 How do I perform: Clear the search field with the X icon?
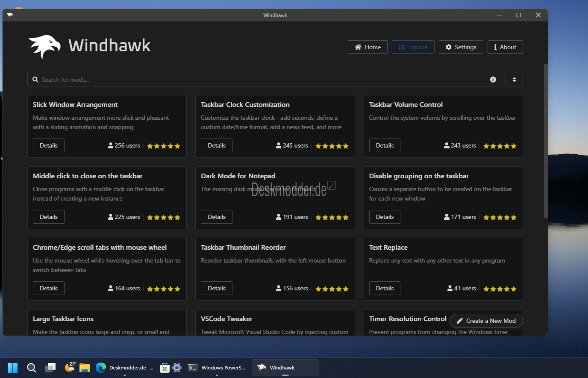pyautogui.click(x=493, y=80)
